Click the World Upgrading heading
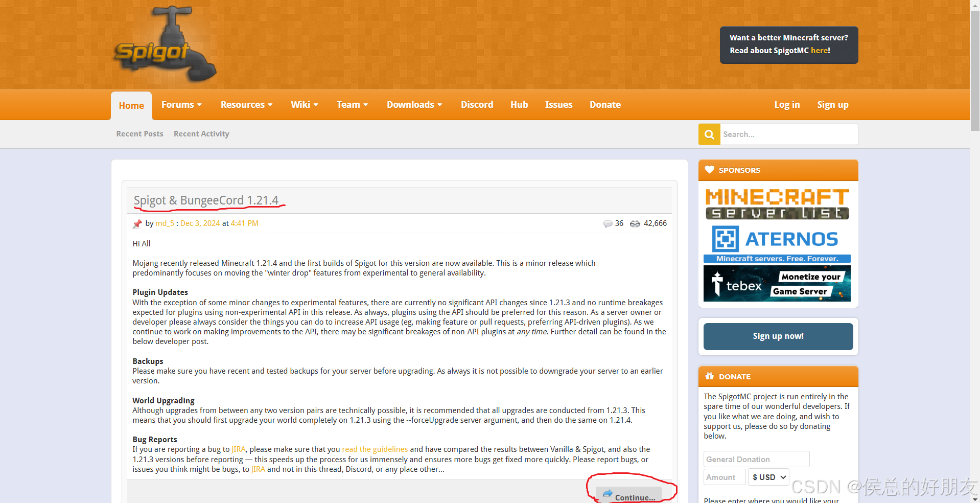The image size is (980, 503). [164, 401]
